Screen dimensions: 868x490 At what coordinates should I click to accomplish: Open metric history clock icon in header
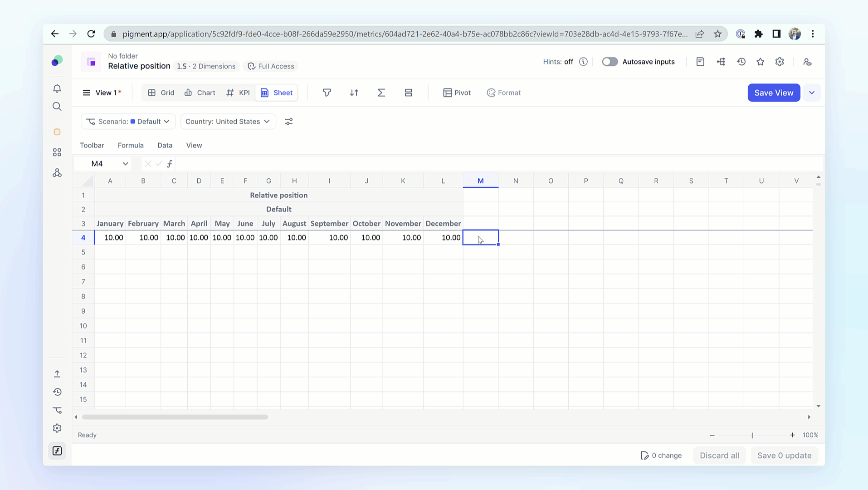pos(741,62)
